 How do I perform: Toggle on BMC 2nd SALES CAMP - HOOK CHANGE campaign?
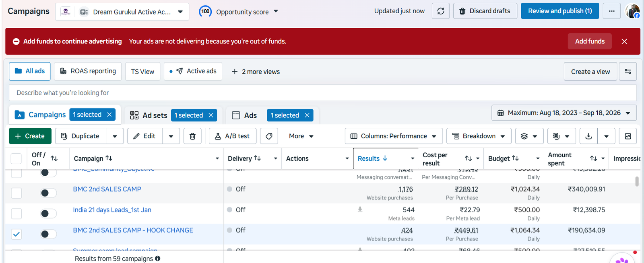point(48,234)
